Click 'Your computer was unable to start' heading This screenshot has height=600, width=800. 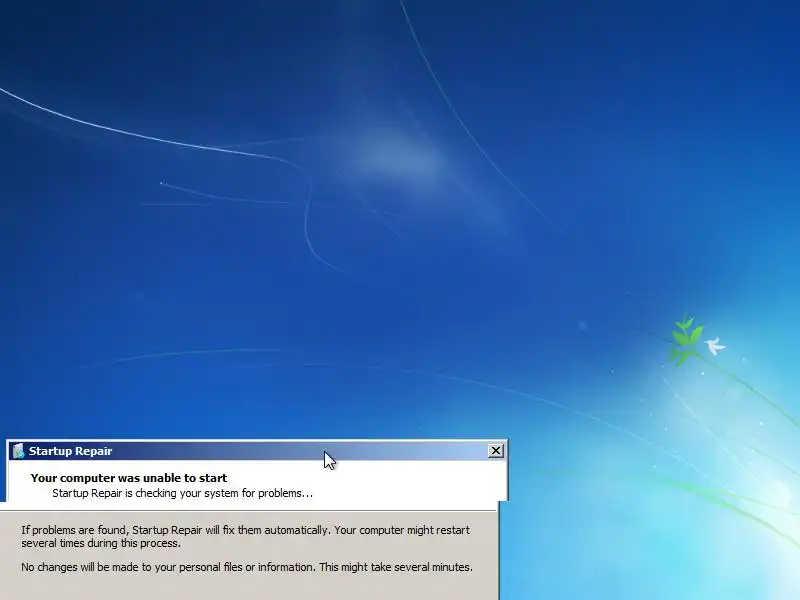(x=129, y=478)
